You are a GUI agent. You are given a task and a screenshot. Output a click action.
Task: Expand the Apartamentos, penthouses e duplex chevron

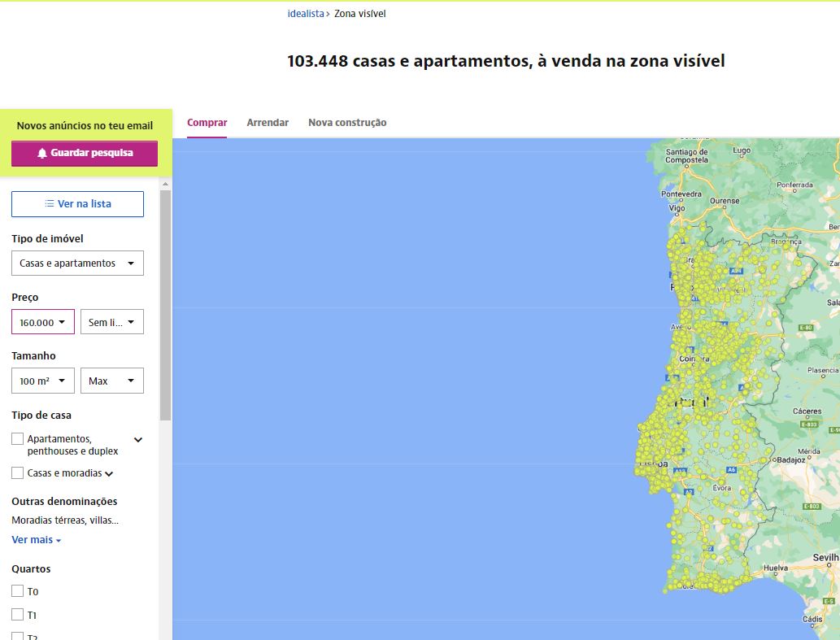[138, 440]
